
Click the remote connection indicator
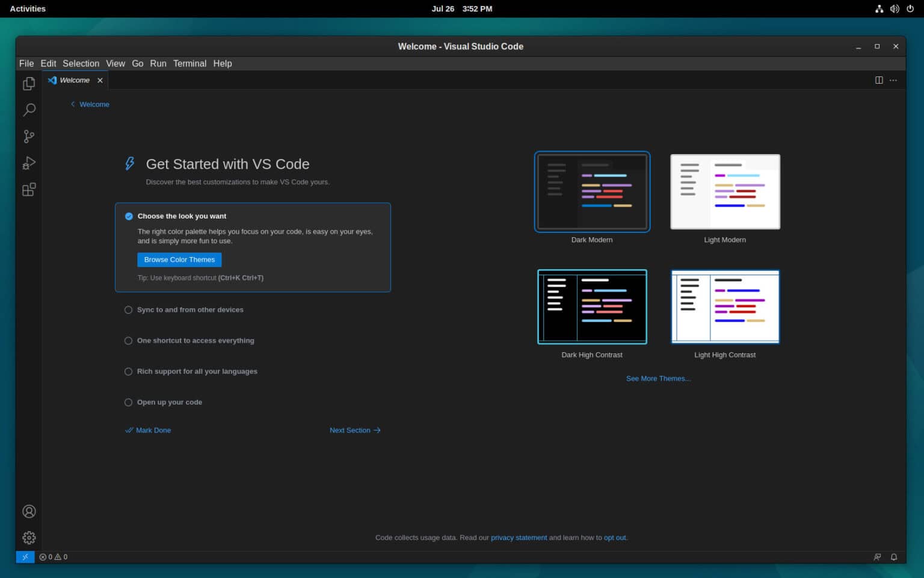coord(25,557)
